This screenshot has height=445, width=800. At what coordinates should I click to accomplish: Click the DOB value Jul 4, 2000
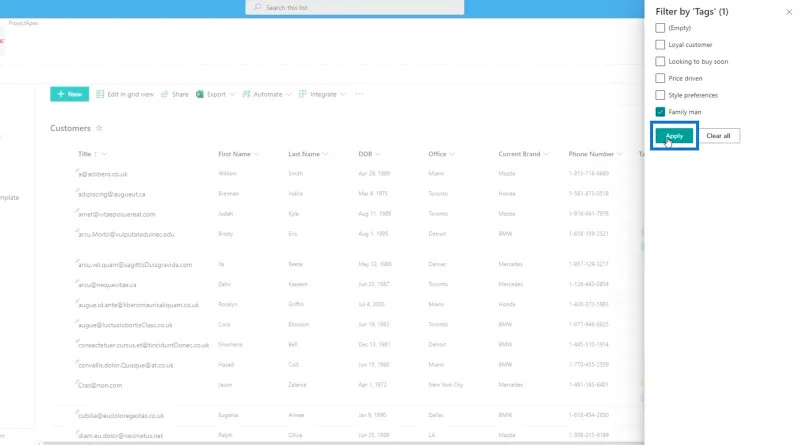pos(371,304)
